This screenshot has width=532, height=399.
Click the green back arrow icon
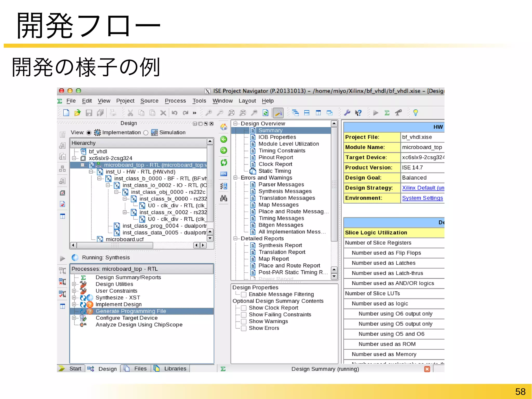point(224,139)
